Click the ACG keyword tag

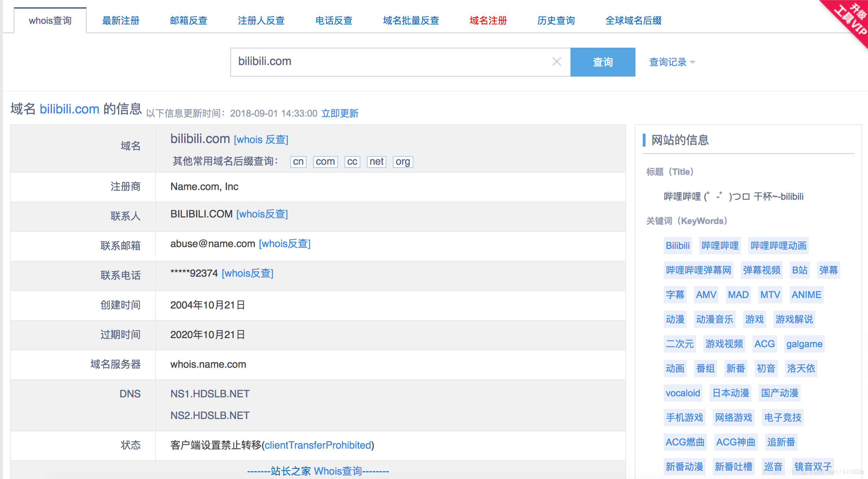tap(764, 344)
